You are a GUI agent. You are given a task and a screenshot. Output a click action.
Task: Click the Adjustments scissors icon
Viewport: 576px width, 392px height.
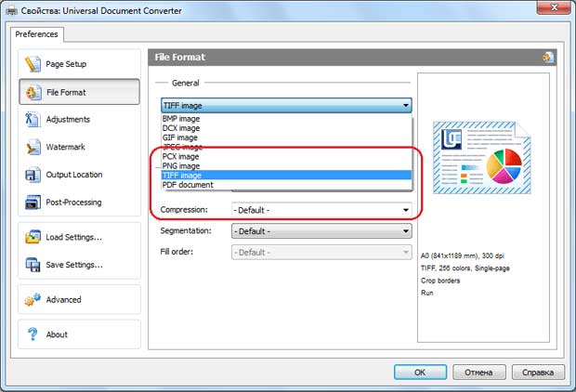click(x=33, y=120)
